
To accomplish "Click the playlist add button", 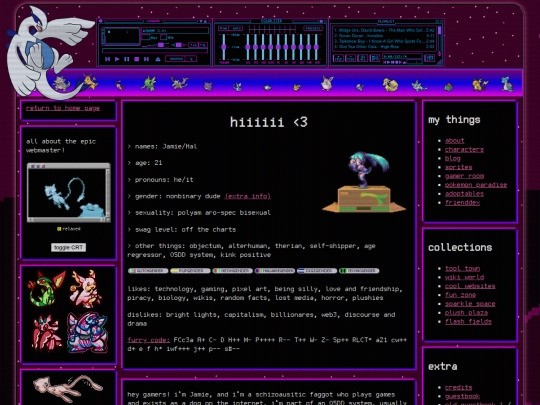I will pyautogui.click(x=338, y=58).
